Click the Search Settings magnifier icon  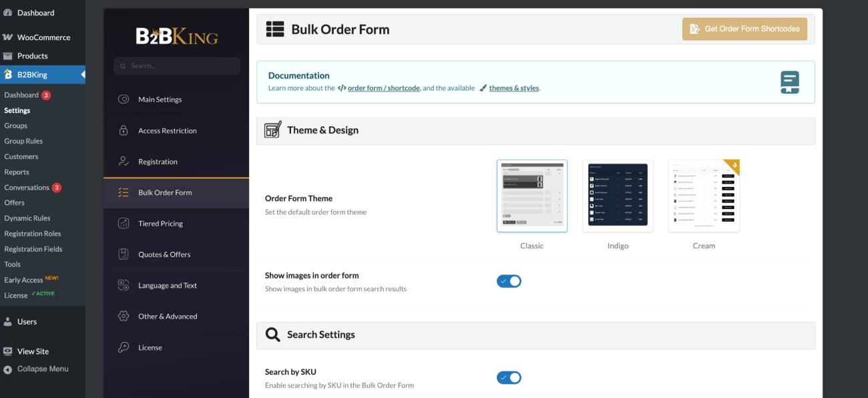pyautogui.click(x=272, y=335)
